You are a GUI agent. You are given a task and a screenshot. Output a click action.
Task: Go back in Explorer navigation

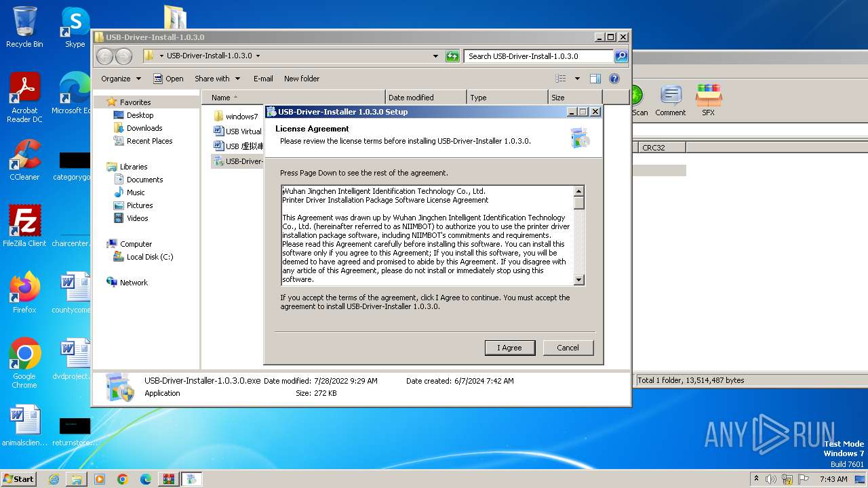[105, 56]
